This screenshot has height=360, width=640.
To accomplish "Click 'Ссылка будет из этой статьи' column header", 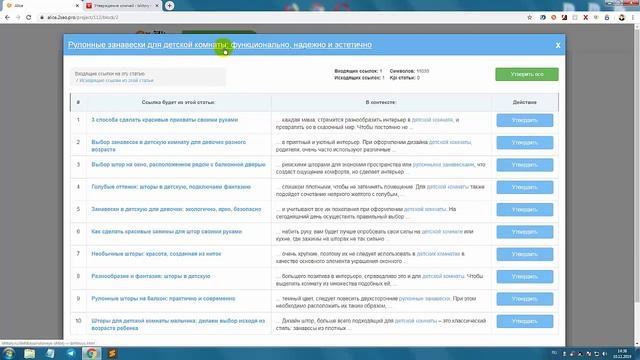I will [178, 102].
